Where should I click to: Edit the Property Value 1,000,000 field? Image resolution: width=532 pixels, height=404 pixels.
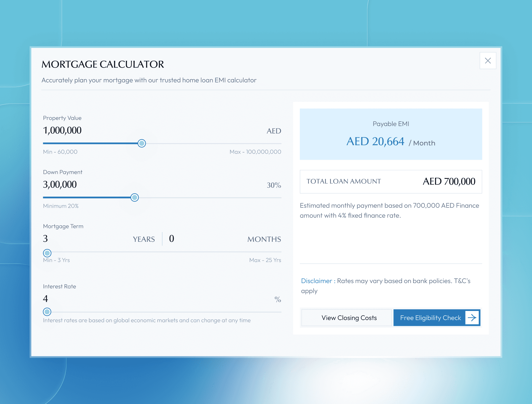62,130
